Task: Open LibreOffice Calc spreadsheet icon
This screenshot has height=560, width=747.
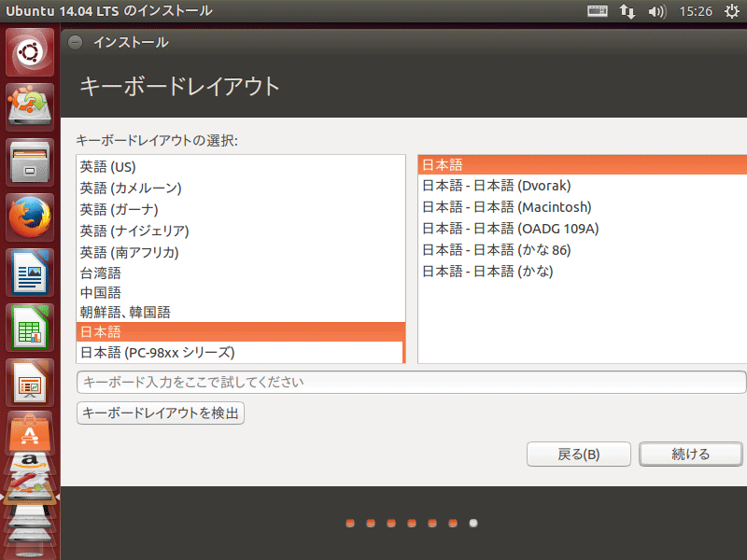Action: [x=30, y=328]
